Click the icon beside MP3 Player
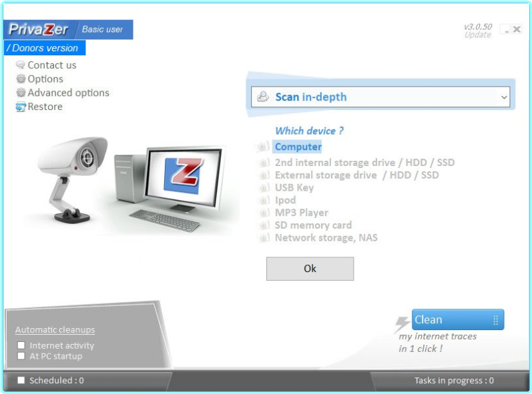The width and height of the screenshot is (532, 394). tap(264, 213)
